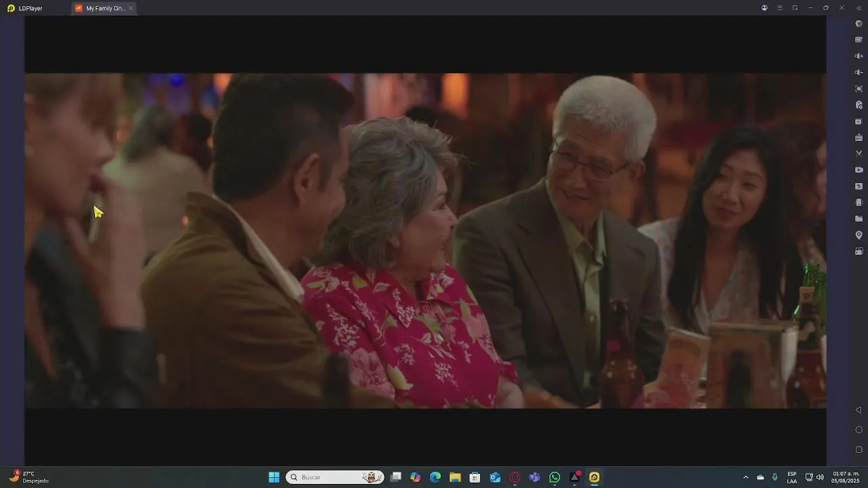Open LDPlayer user account icon
The width and height of the screenshot is (868, 488).
[x=764, y=8]
